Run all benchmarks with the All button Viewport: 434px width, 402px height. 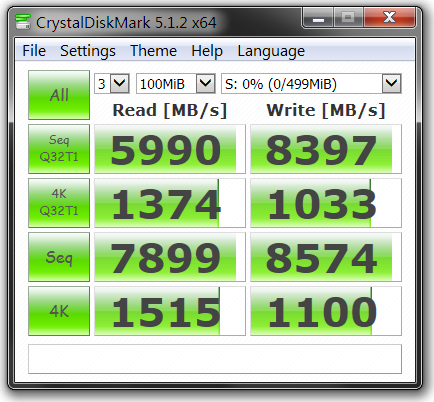tap(59, 95)
